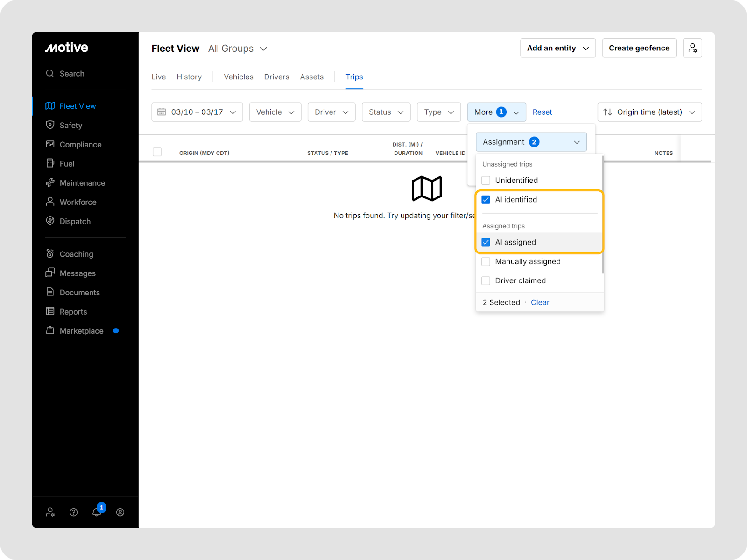Image resolution: width=747 pixels, height=560 pixels.
Task: Click the Search field in sidebar
Action: [x=72, y=74]
